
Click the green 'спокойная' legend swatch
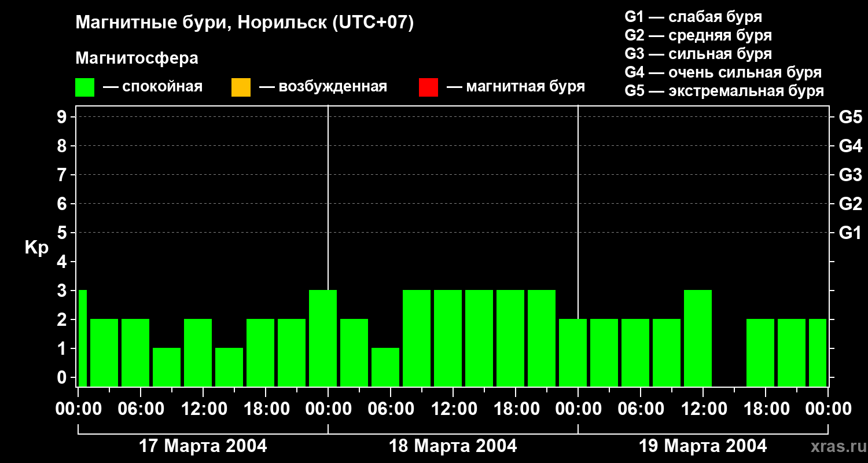(84, 87)
